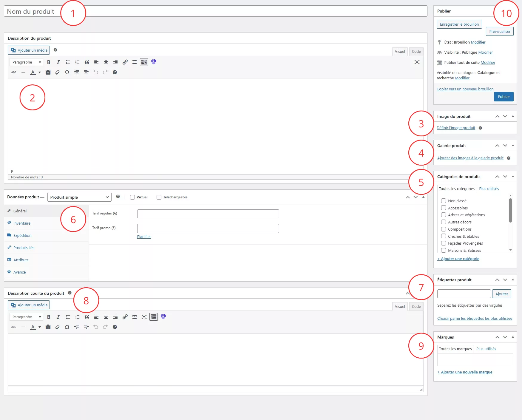Click undo in the short description toolbar
This screenshot has width=522, height=420.
click(x=96, y=327)
